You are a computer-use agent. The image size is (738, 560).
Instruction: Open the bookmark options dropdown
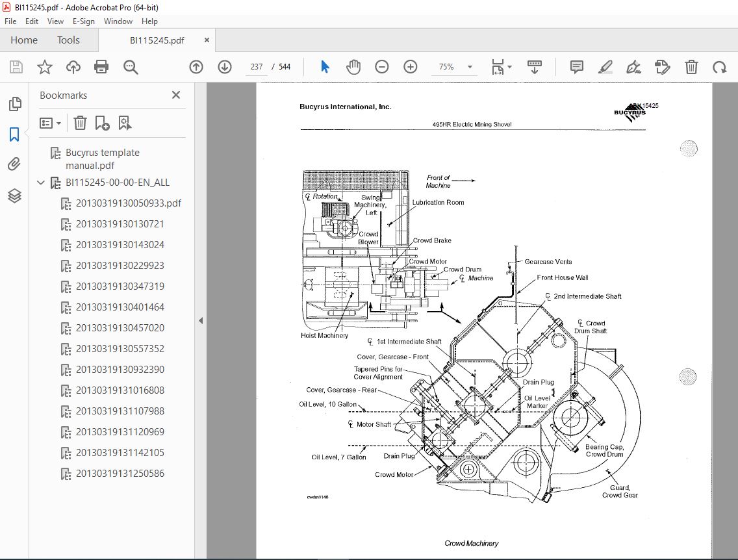click(51, 123)
